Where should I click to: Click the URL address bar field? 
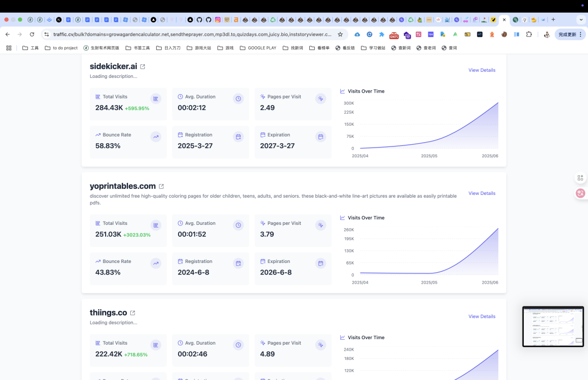(192, 34)
